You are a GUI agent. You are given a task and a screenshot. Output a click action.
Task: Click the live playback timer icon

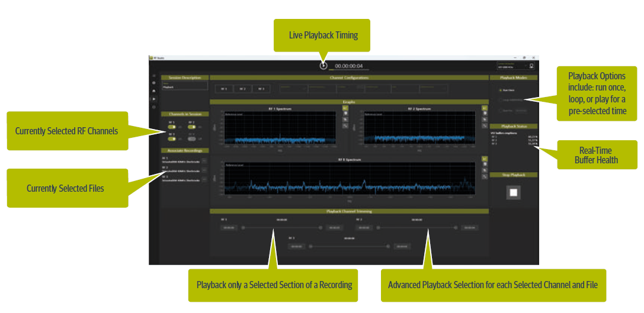click(323, 66)
